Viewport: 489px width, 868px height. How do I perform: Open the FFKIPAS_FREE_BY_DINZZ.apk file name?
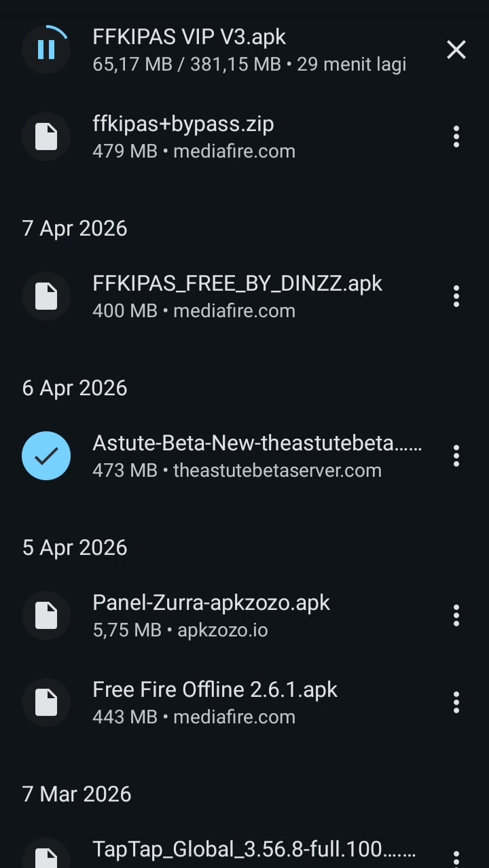coord(238,283)
